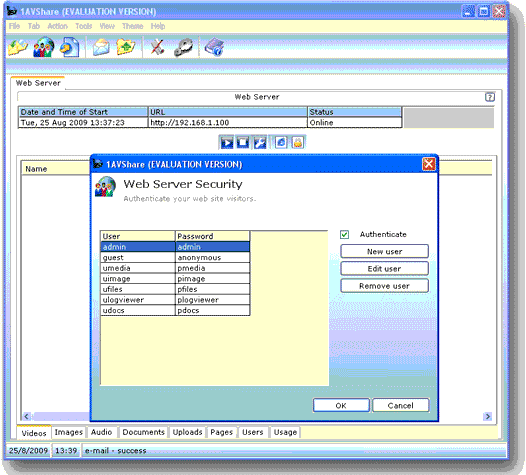Switch to the Images tab

click(68, 432)
